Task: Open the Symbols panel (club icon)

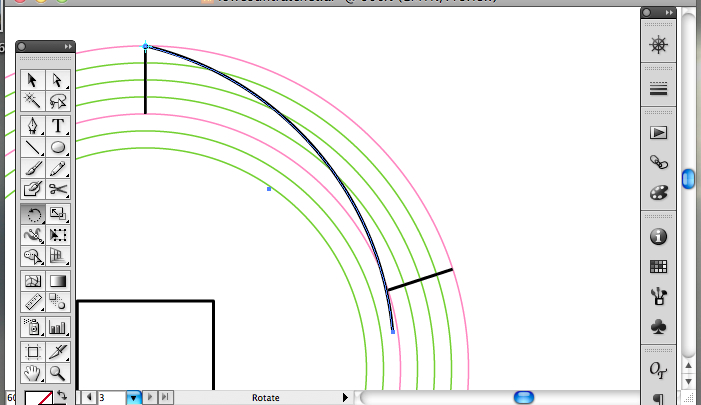Action: [x=659, y=327]
